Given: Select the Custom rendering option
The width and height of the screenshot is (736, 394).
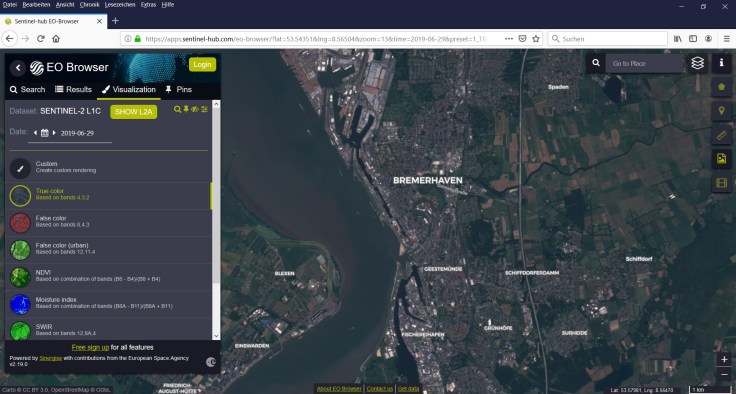Looking at the screenshot, I should pos(108,168).
